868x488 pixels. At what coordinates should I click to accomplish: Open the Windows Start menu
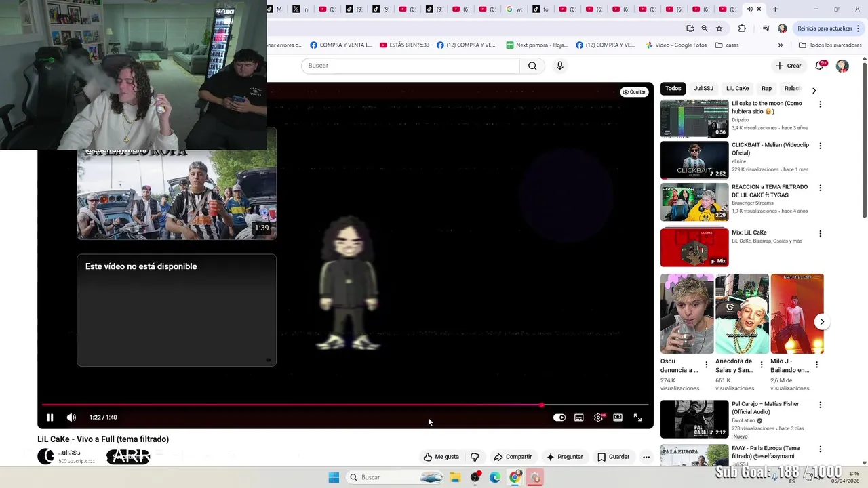point(334,477)
